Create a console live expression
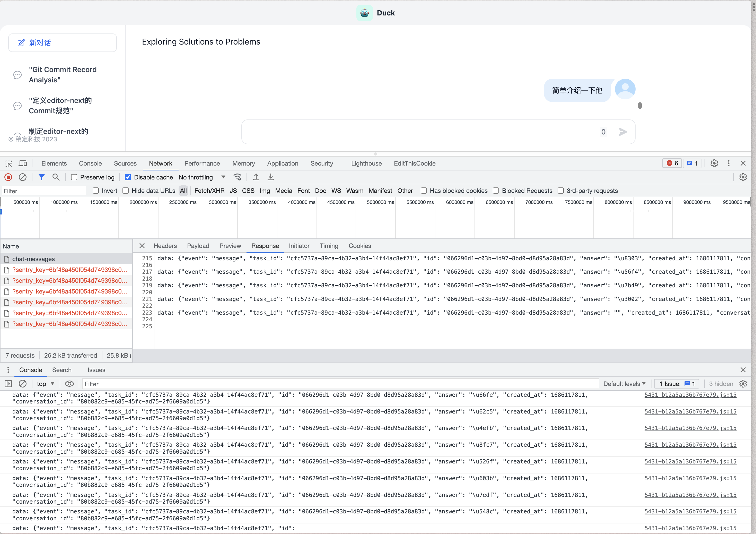Image resolution: width=756 pixels, height=534 pixels. 69,384
